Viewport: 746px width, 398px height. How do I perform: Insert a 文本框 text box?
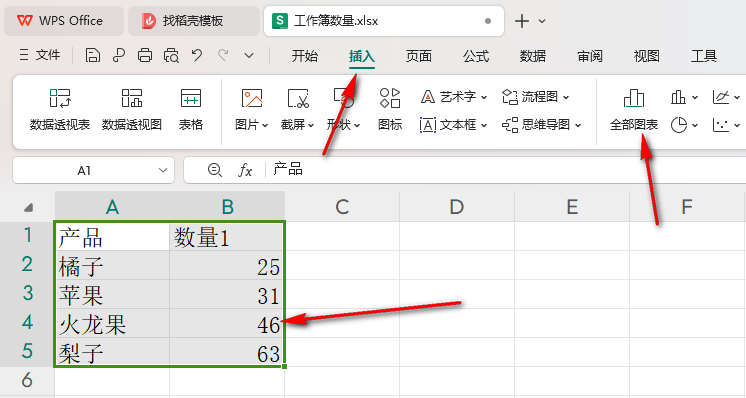pyautogui.click(x=448, y=125)
